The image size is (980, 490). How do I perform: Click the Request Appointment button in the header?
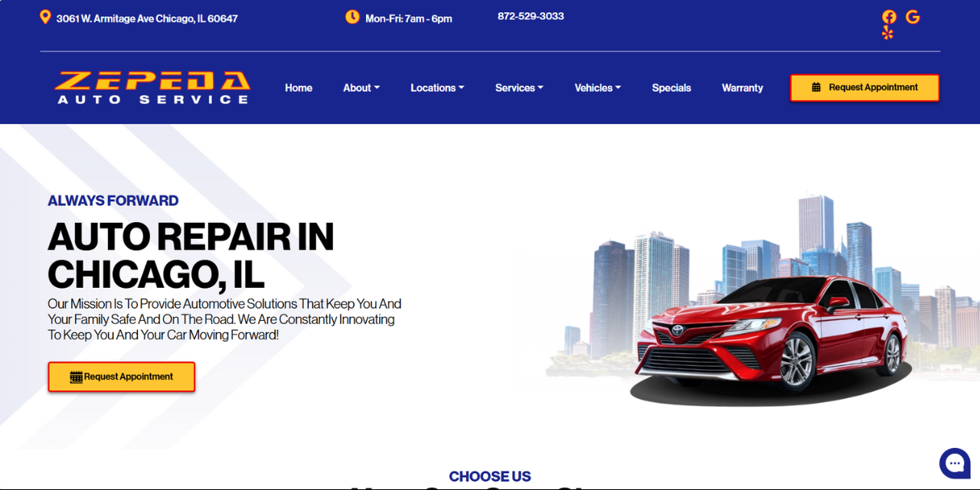coord(864,87)
